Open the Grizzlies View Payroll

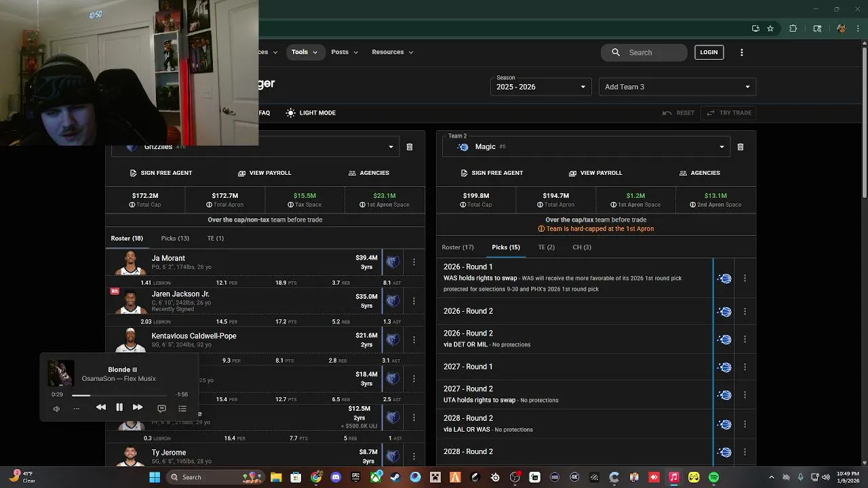coord(264,173)
